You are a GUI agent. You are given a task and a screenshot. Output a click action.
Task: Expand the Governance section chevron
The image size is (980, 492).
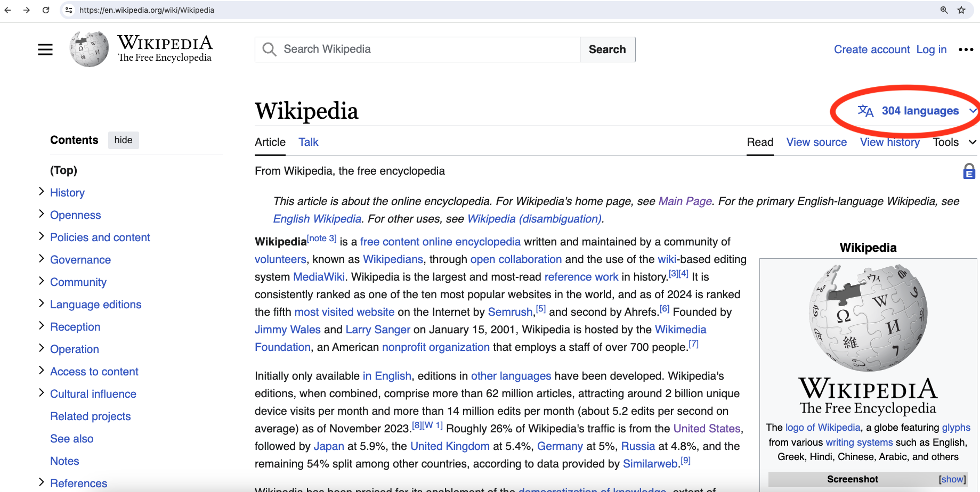[x=42, y=259]
